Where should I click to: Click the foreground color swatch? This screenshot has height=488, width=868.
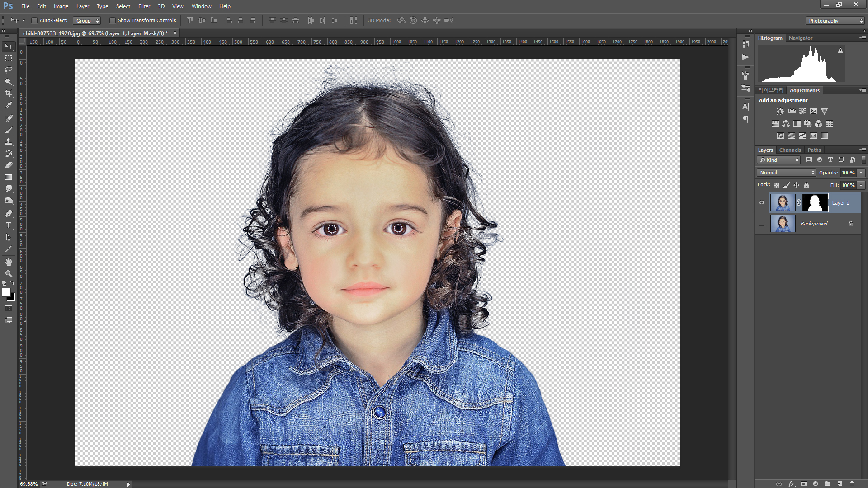click(6, 292)
